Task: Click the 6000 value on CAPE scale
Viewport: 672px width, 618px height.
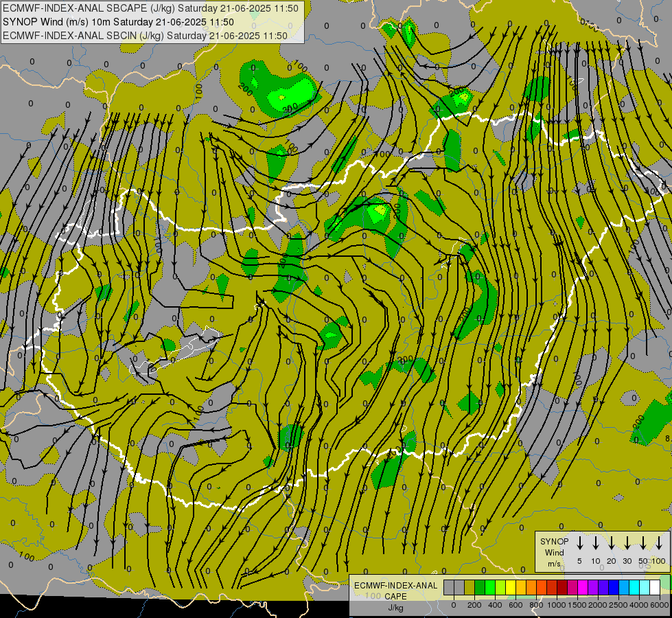Action: 660,605
